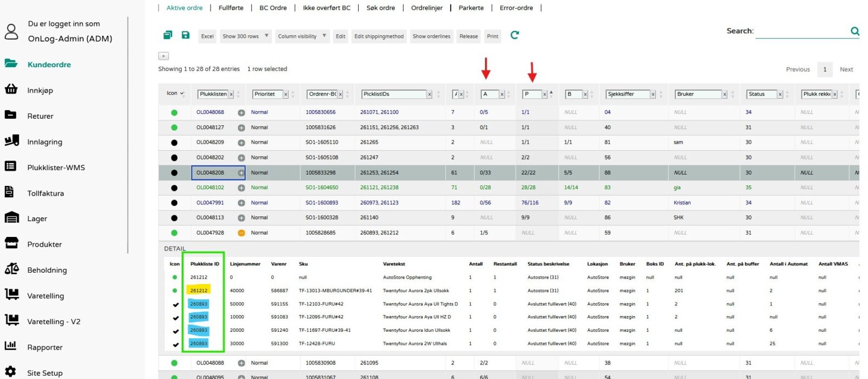
Task: Open Innkjøp from the sidebar basket icon
Action: click(11, 89)
